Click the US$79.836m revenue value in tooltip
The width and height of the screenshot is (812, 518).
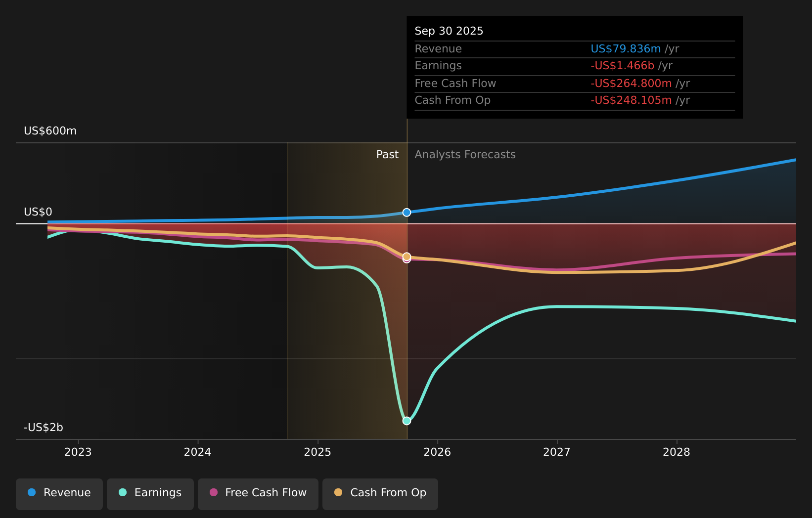(626, 49)
